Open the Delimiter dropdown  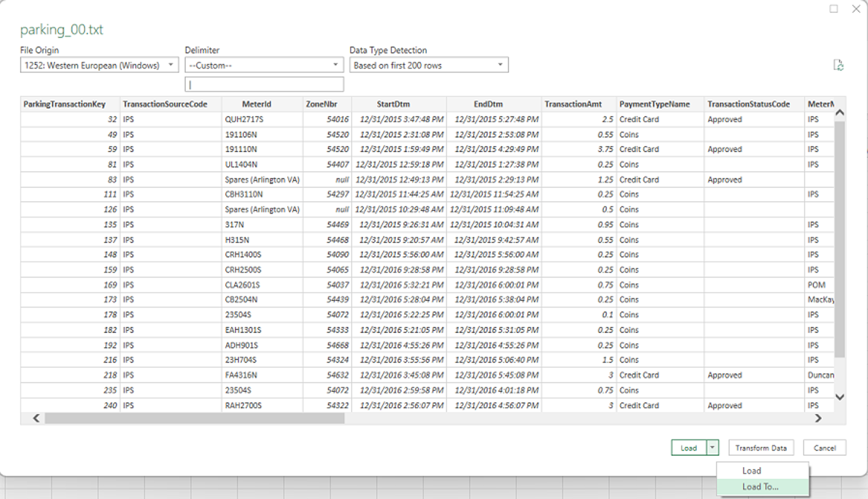264,65
